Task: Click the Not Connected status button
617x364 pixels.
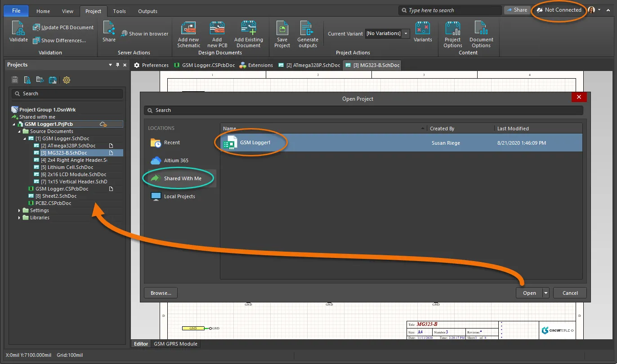Action: (559, 10)
